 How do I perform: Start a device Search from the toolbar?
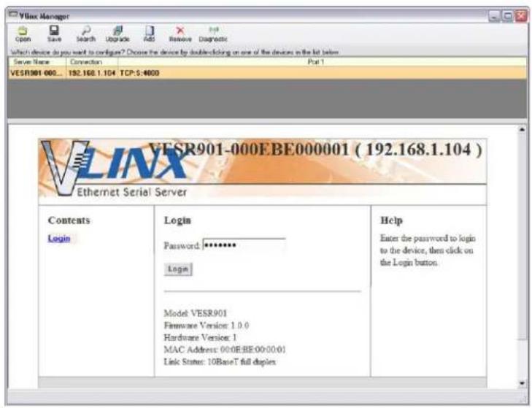tap(86, 34)
